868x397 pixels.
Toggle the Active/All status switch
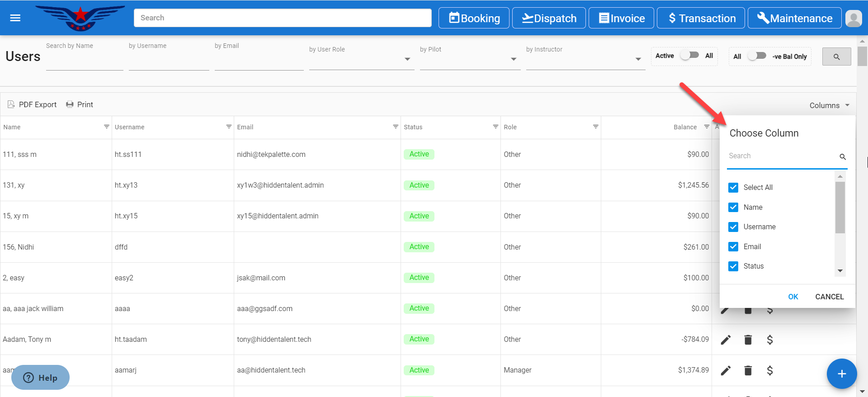tap(690, 55)
